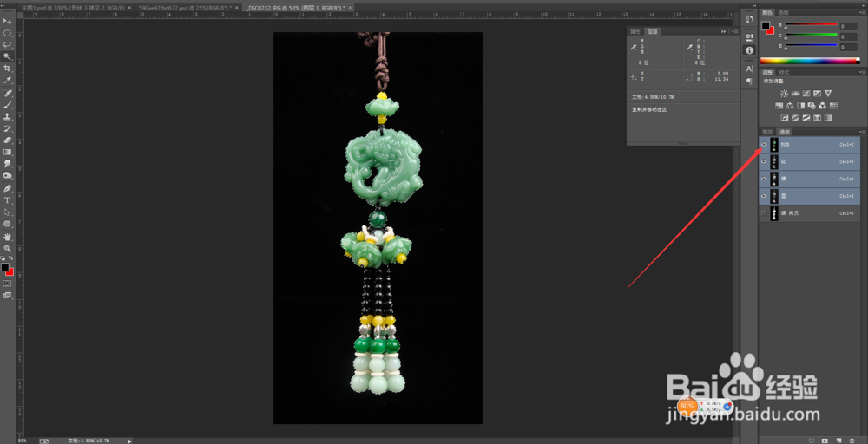This screenshot has width=868, height=444.
Task: Select the Elliptical Marquee tool
Action: point(7,33)
